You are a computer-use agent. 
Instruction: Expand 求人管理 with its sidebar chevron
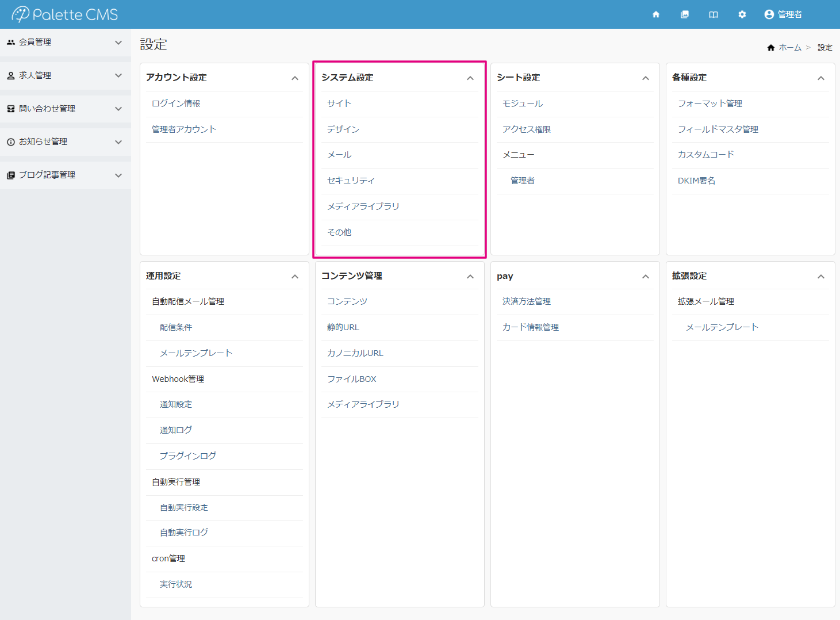118,75
